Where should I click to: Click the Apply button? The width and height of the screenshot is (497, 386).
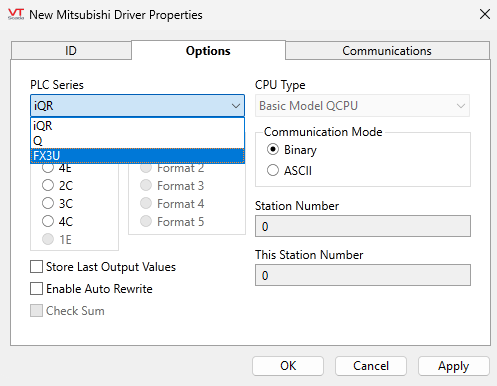[x=454, y=366]
